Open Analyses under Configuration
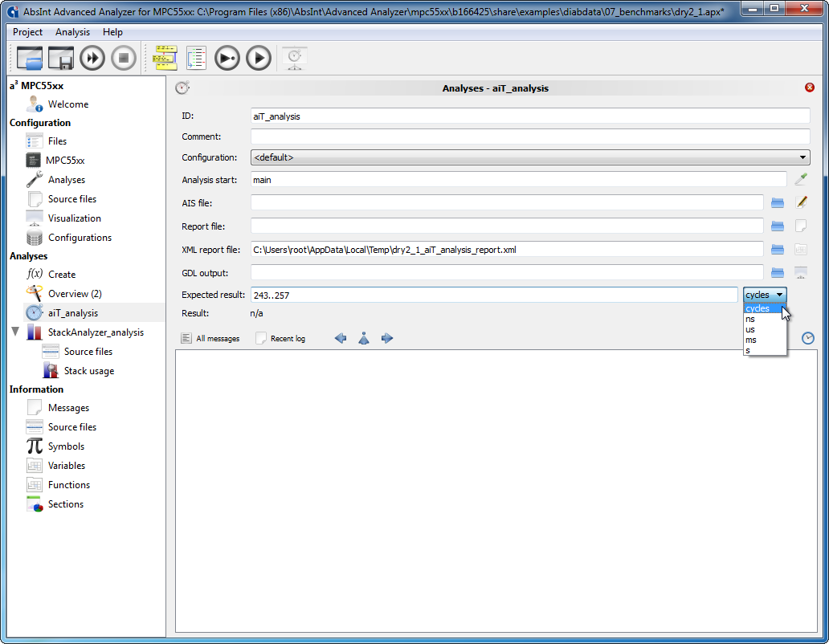The height and width of the screenshot is (644, 829). pos(67,180)
